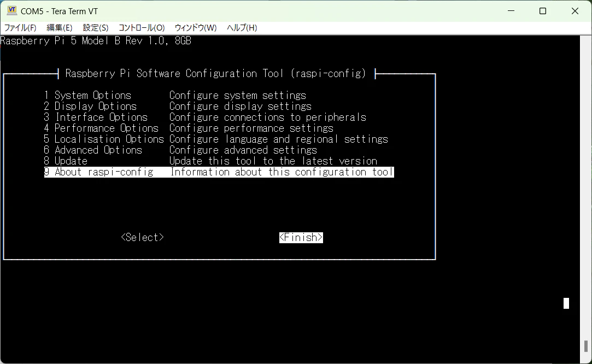The image size is (592, 364).
Task: Click 'Information about this configuration tool' text
Action: point(282,172)
